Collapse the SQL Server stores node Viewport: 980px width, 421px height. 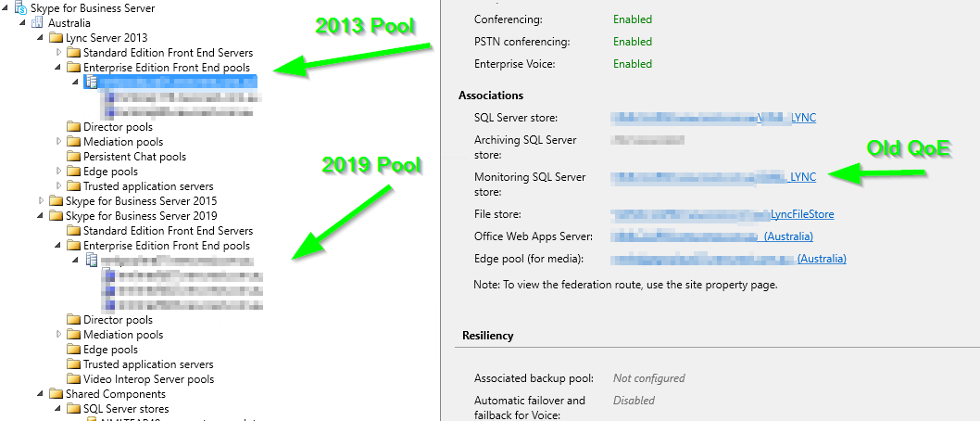click(58, 409)
